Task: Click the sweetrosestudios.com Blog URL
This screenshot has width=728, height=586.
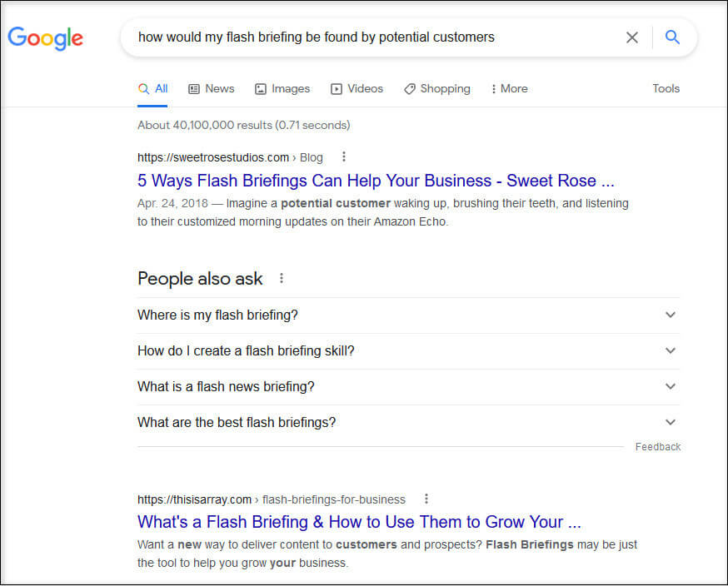Action: click(x=230, y=158)
